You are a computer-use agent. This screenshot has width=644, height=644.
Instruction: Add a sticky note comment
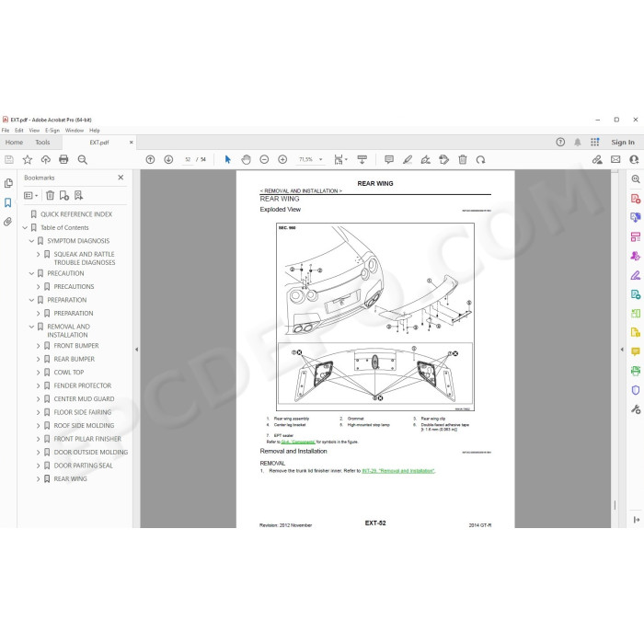pos(389,159)
